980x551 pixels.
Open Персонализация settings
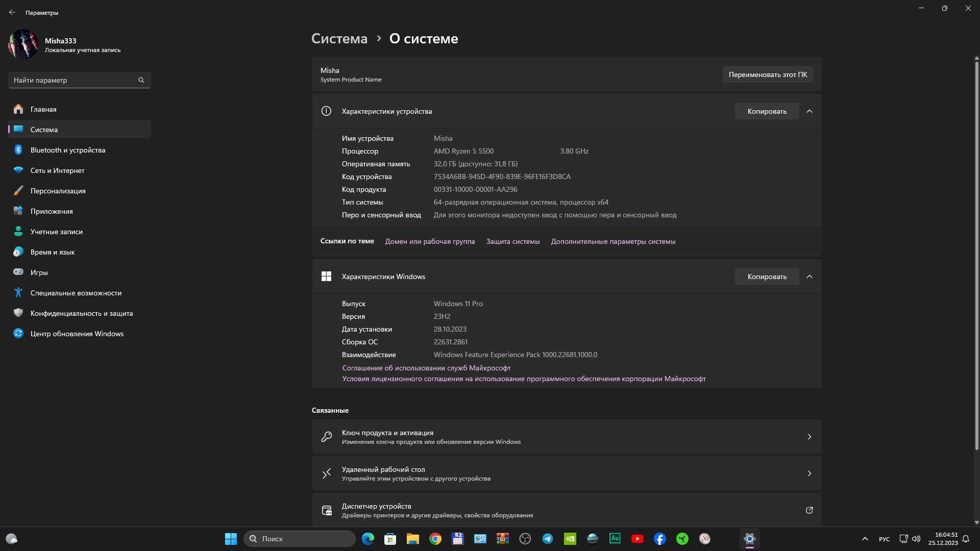[x=79, y=191]
